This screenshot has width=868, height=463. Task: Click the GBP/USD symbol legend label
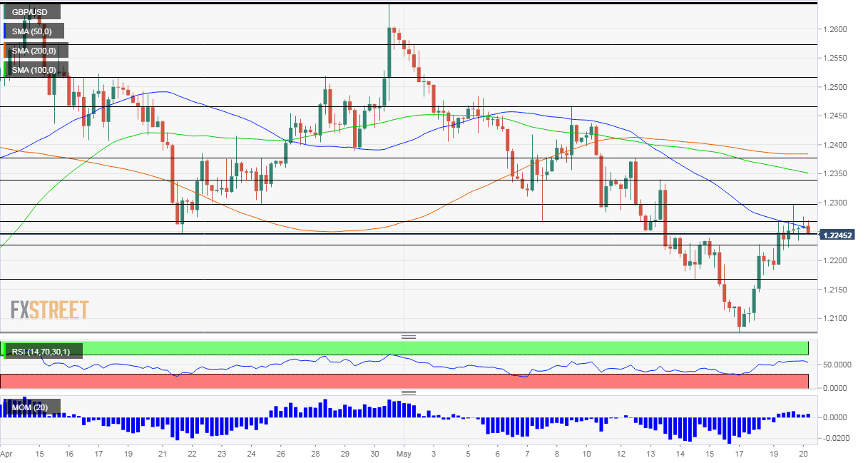click(34, 12)
